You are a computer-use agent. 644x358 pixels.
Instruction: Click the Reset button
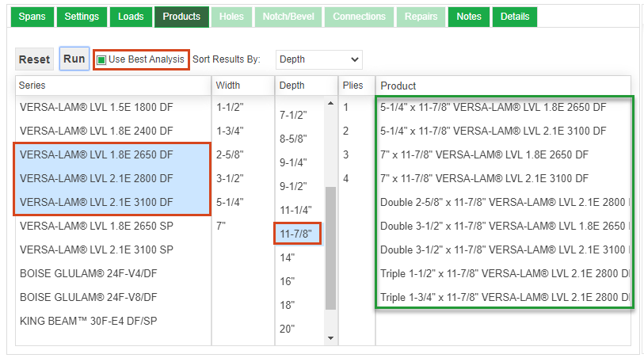tap(35, 59)
